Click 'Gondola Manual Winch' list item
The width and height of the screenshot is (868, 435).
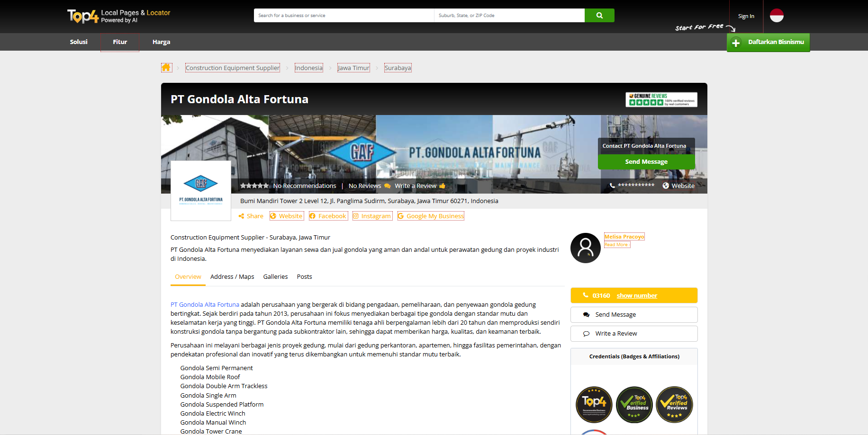(213, 422)
